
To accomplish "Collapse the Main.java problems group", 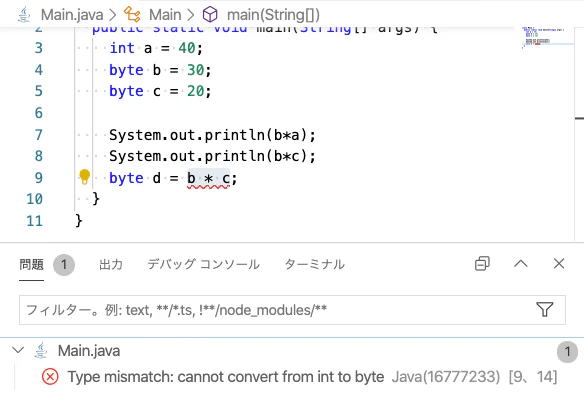I will pos(18,350).
